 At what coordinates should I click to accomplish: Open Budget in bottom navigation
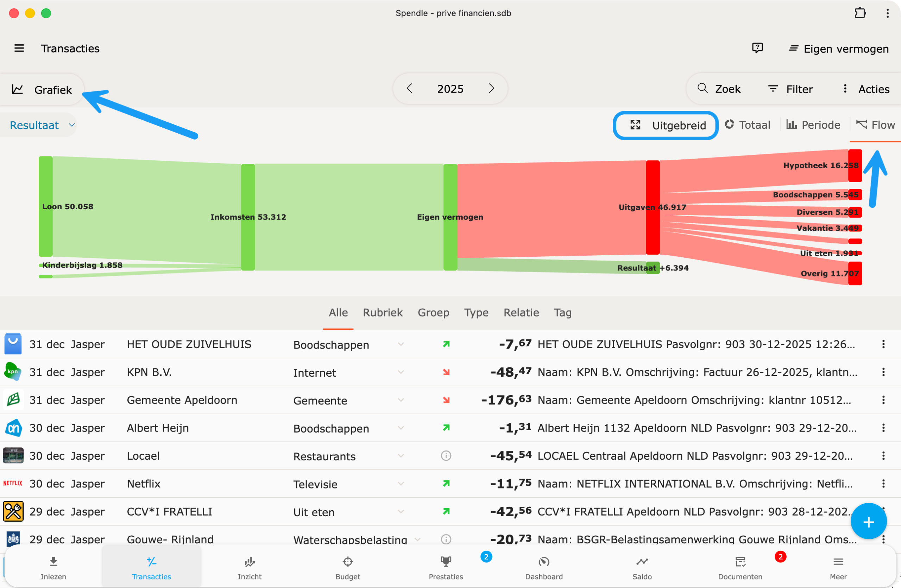(347, 568)
